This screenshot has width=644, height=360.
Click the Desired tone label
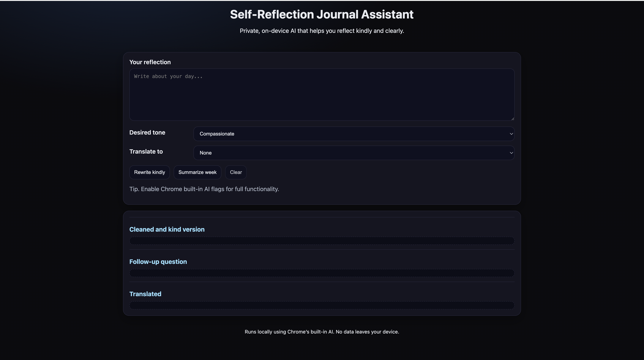[147, 133]
